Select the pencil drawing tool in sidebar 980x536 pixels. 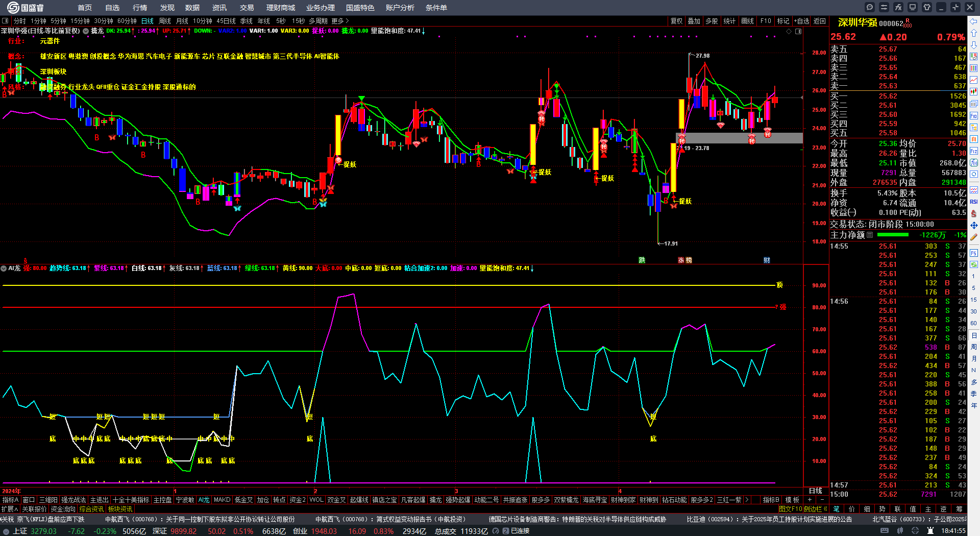coord(974,237)
